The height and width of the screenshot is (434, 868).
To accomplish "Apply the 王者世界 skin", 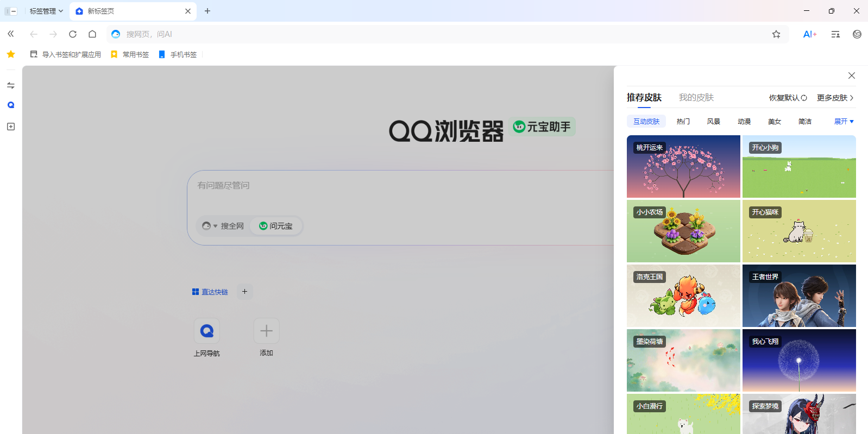I will point(799,296).
